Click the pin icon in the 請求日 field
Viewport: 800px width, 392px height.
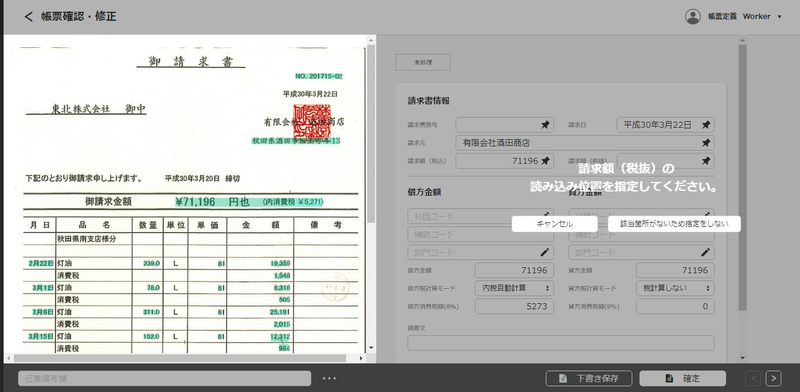point(706,125)
